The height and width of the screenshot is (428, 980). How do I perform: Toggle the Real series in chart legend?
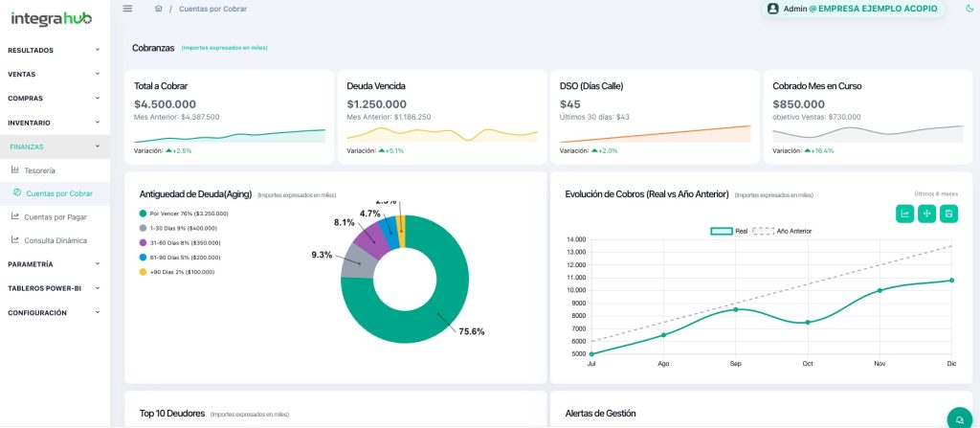point(729,231)
